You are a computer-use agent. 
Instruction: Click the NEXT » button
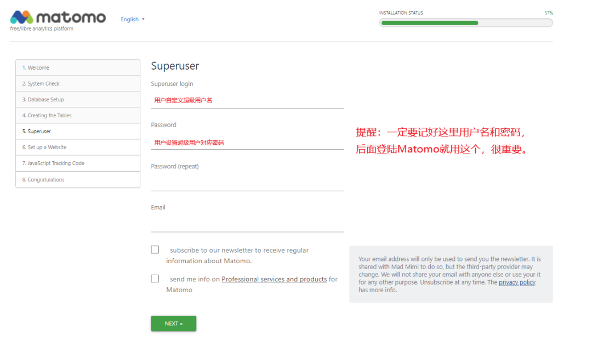[174, 323]
